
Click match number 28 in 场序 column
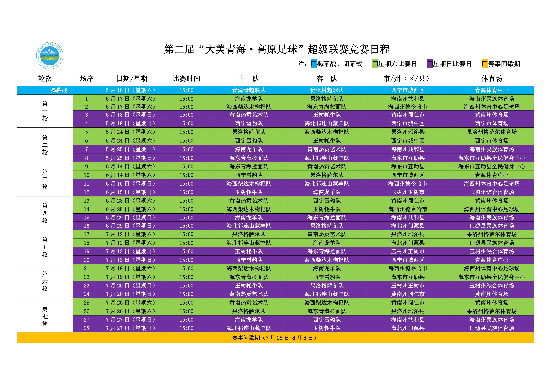pyautogui.click(x=86, y=328)
